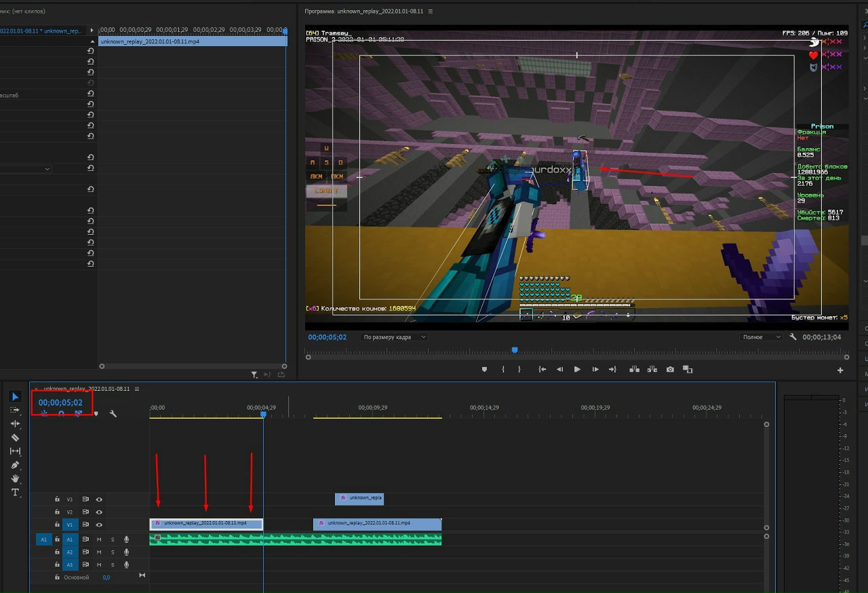The height and width of the screenshot is (593, 868).
Task: Open the timeline sequence tab panel menu
Action: click(137, 389)
